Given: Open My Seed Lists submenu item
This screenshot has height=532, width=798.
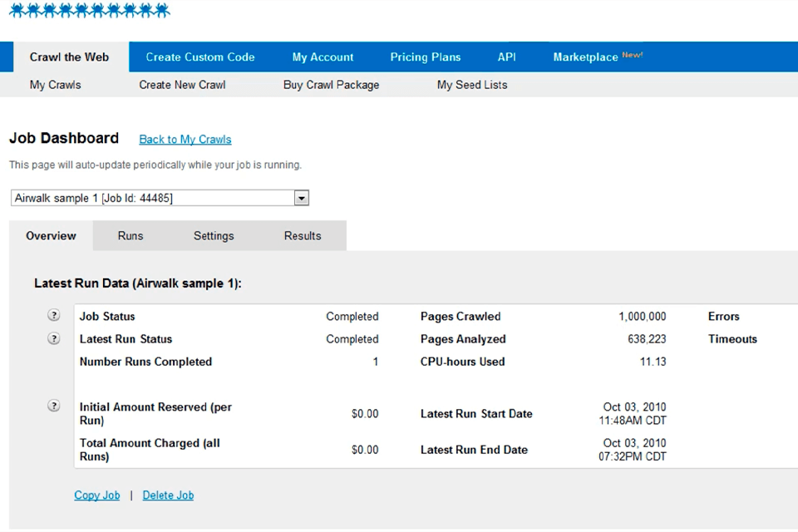Looking at the screenshot, I should [x=472, y=85].
